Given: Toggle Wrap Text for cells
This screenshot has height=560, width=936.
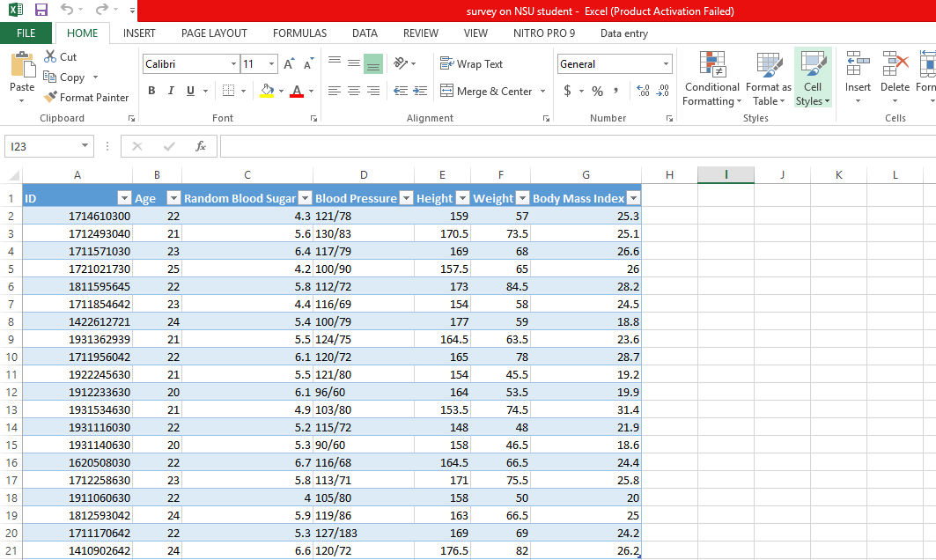Looking at the screenshot, I should click(x=471, y=64).
